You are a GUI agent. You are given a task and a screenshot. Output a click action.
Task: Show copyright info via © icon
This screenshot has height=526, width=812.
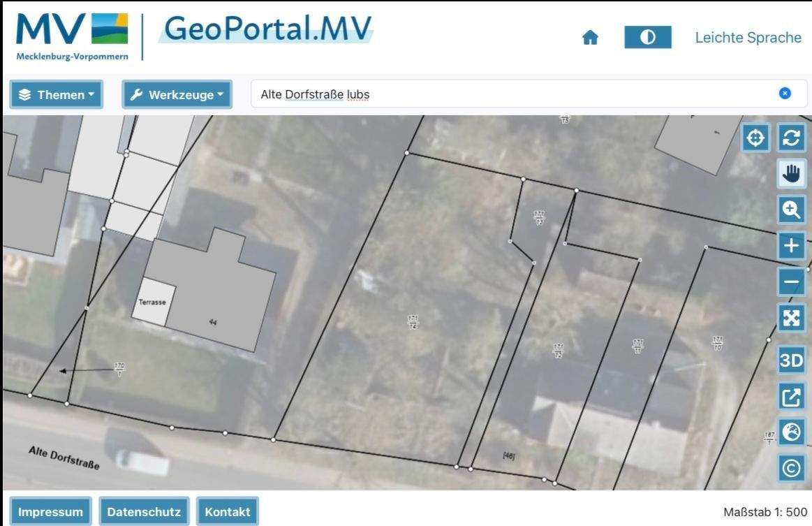[x=792, y=468]
